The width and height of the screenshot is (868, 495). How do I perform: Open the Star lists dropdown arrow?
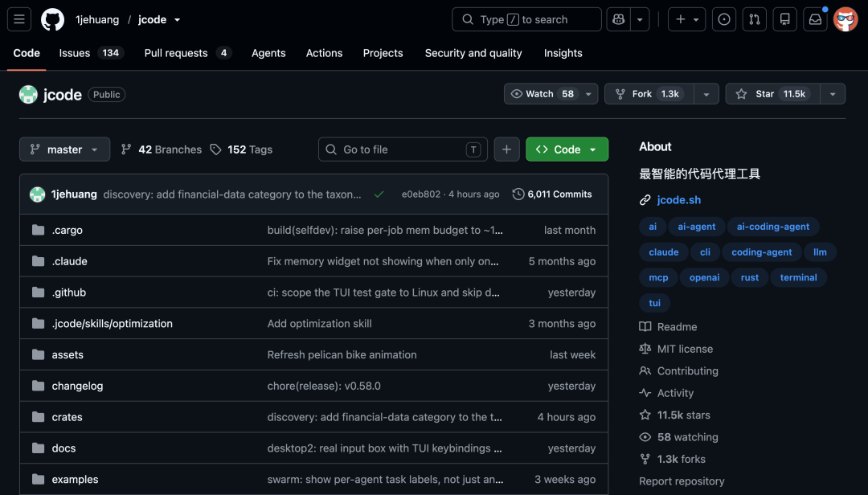click(x=833, y=94)
